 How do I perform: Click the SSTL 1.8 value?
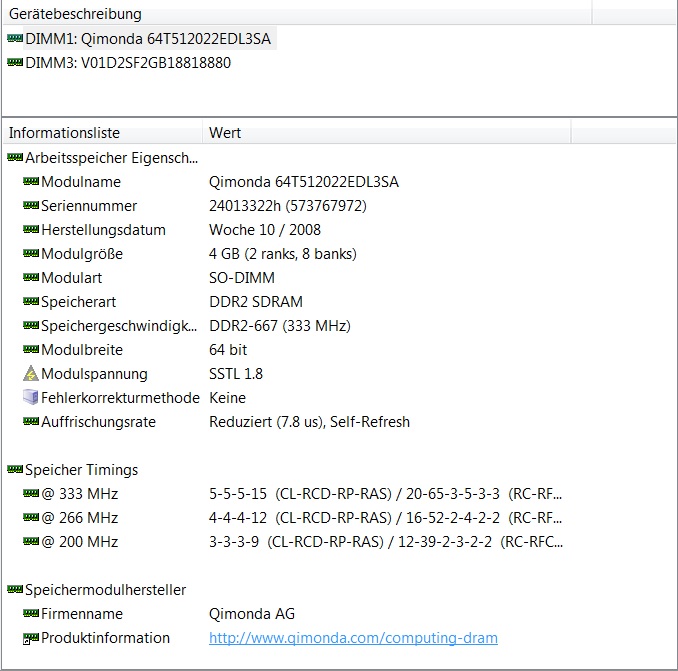tap(236, 374)
